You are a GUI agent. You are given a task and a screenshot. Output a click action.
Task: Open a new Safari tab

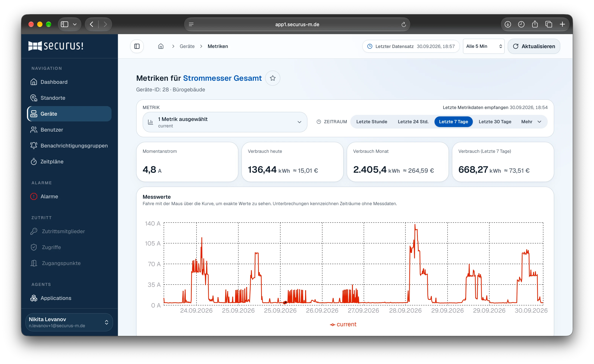click(562, 24)
